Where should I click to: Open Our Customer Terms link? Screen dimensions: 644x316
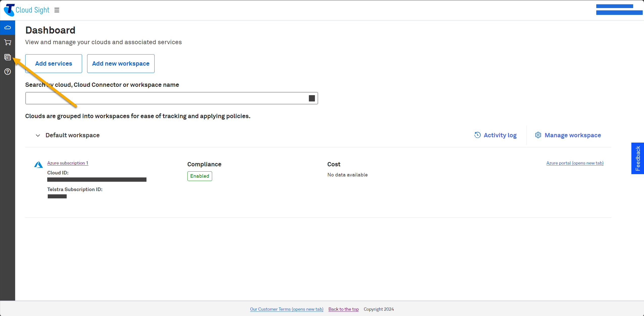coord(287,309)
